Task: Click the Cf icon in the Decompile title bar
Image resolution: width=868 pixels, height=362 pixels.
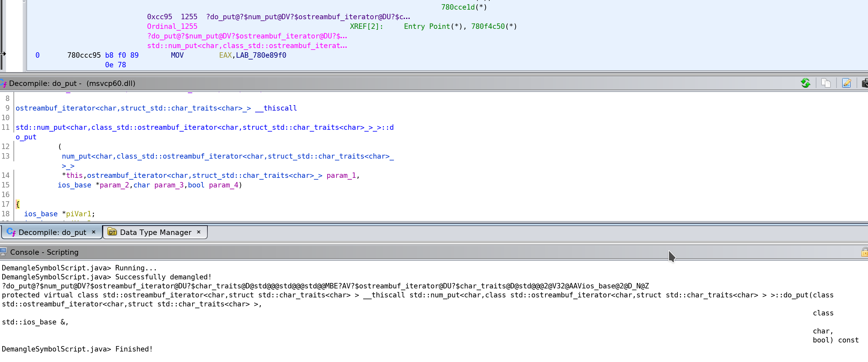Action: coord(4,83)
